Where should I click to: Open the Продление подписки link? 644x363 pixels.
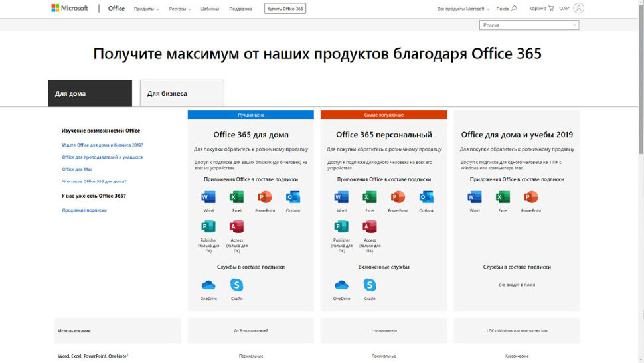pos(84,210)
